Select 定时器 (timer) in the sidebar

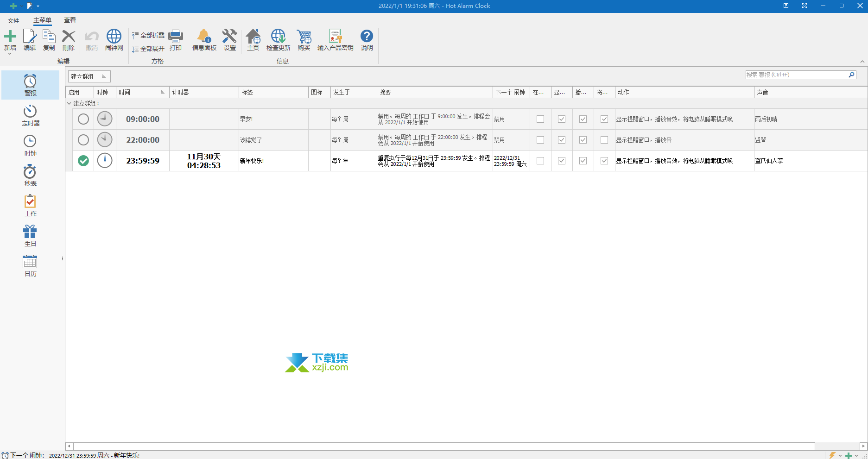(30, 115)
